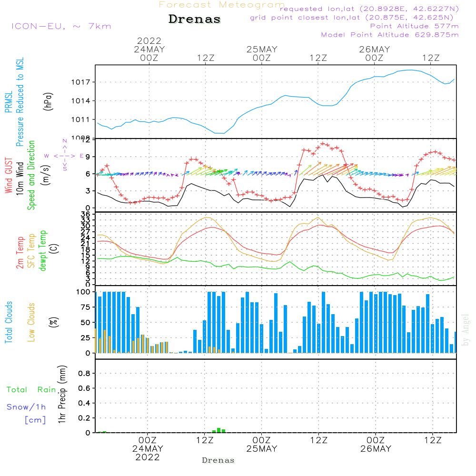Image resolution: width=476 pixels, height=476 pixels.
Task: Click the 'ICON-EU, ~ 7km' model label
Action: 61,26
